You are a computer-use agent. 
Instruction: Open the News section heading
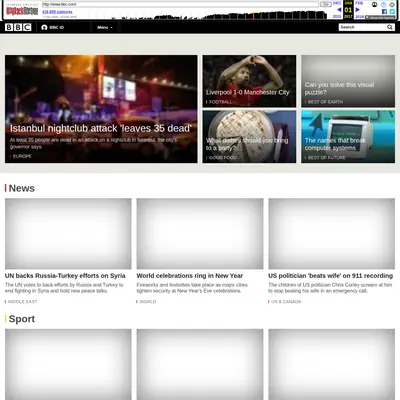(22, 188)
